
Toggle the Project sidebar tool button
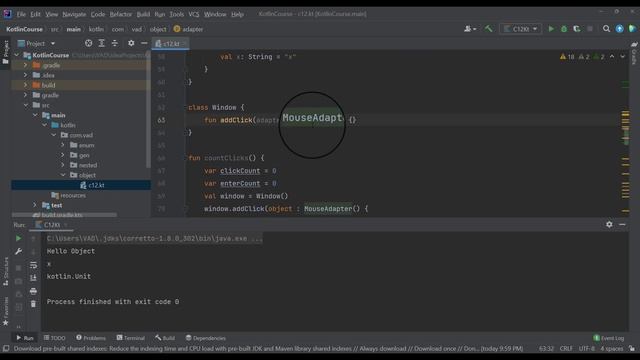[5, 52]
